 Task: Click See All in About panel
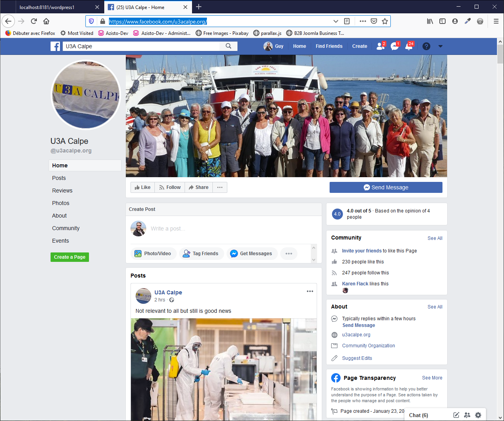pos(435,307)
